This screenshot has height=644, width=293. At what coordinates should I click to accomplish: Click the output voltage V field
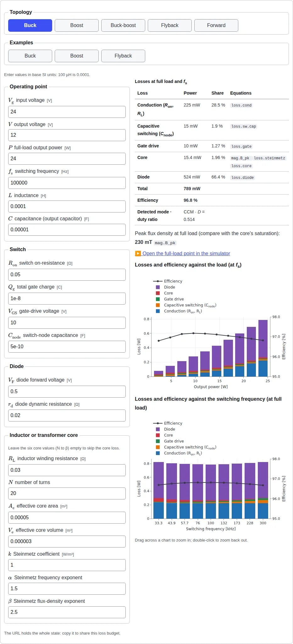[67, 135]
